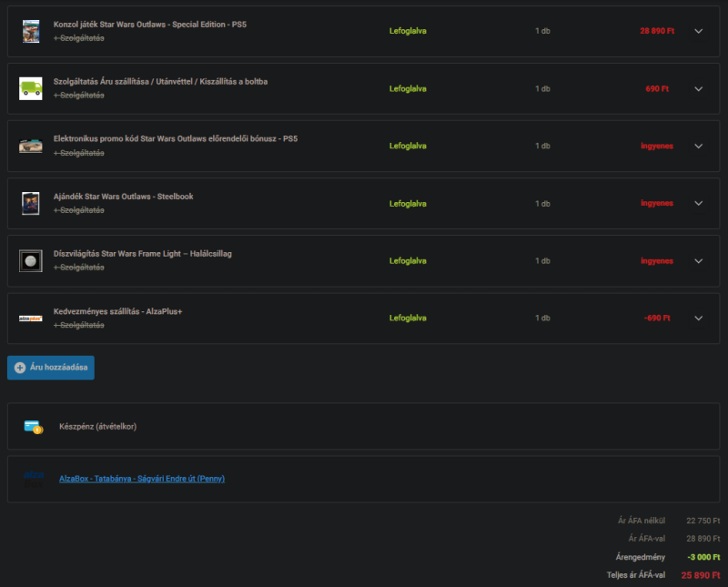Click the cash payment card icon
The width and height of the screenshot is (728, 587).
point(34,427)
